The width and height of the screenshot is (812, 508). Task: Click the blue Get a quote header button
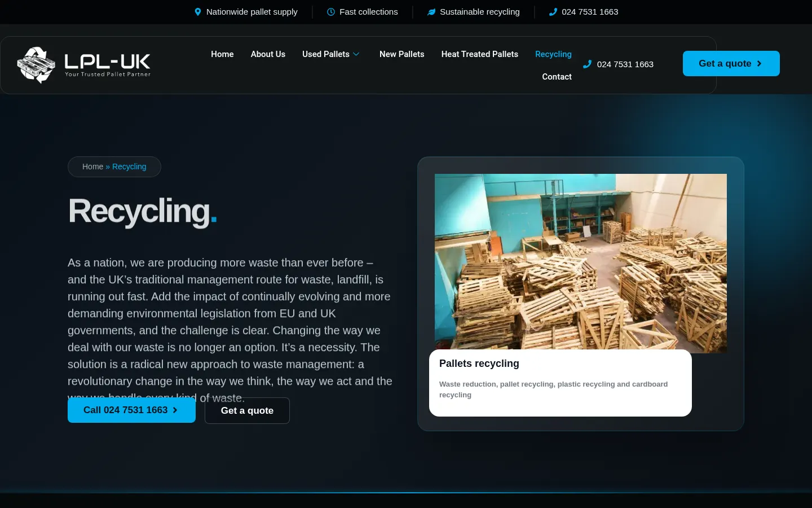click(731, 64)
